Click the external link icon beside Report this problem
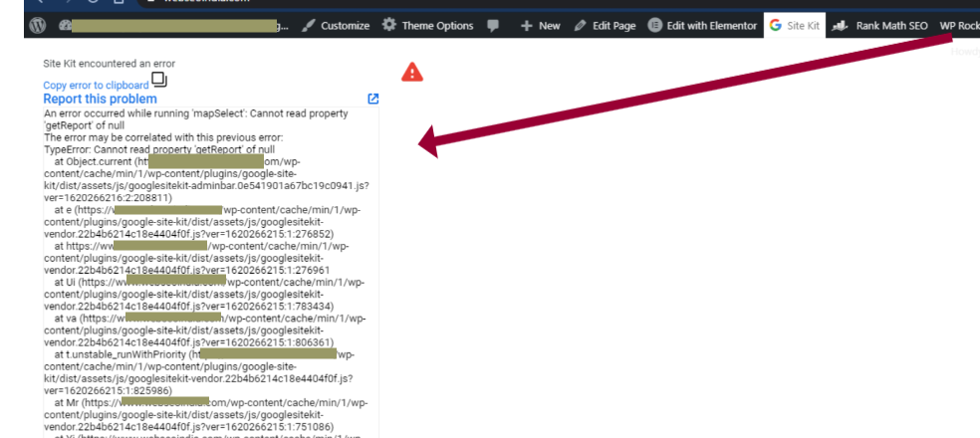980x438 pixels. click(x=373, y=99)
